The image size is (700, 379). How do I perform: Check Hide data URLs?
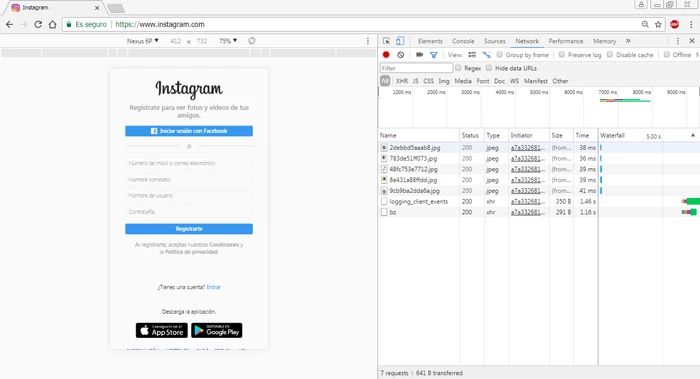pyautogui.click(x=489, y=68)
